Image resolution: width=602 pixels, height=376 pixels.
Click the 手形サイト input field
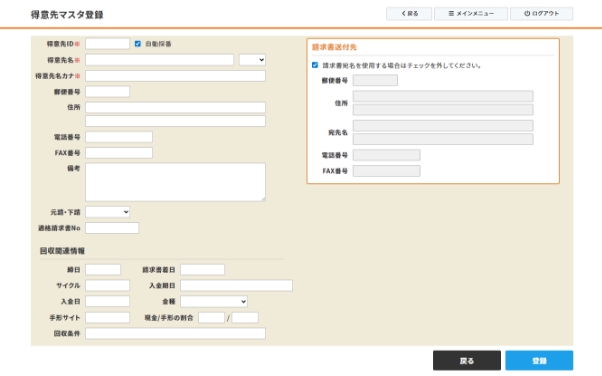click(108, 318)
